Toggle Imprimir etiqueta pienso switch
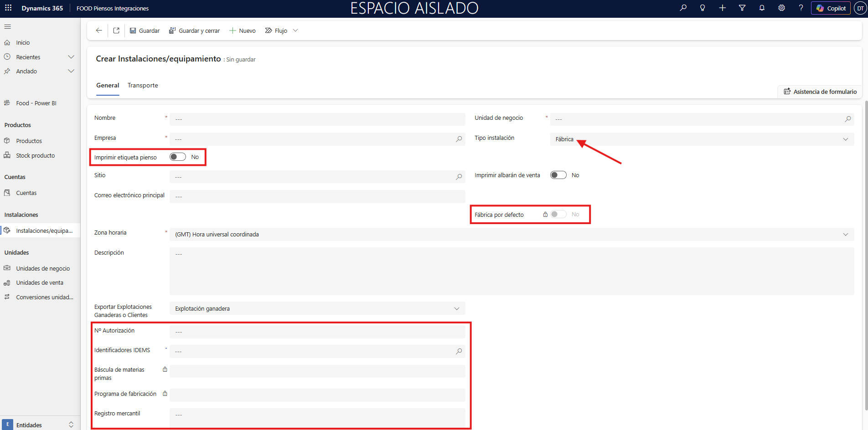This screenshot has height=430, width=868. [x=178, y=157]
